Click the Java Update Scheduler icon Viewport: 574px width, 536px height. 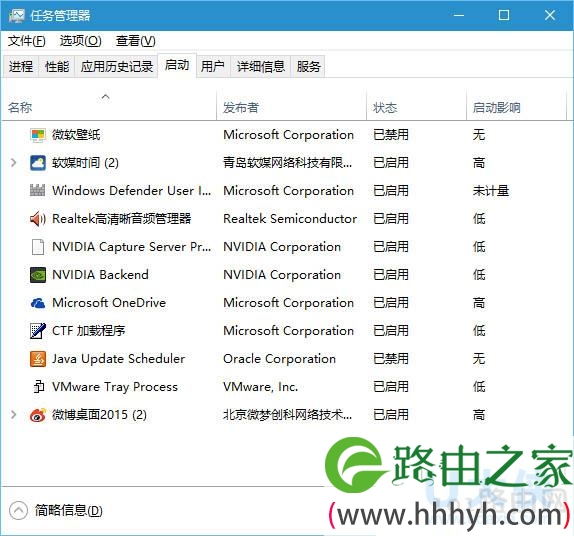tap(38, 359)
